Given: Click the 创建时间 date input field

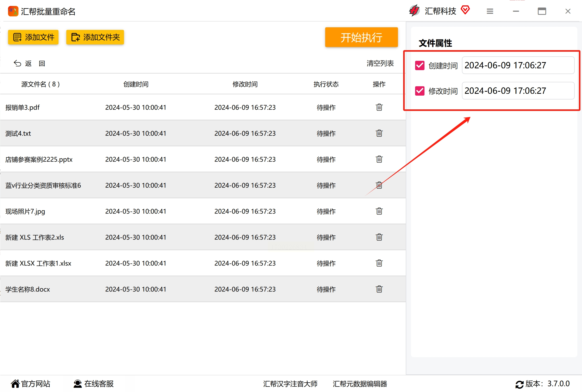Looking at the screenshot, I should [x=518, y=65].
